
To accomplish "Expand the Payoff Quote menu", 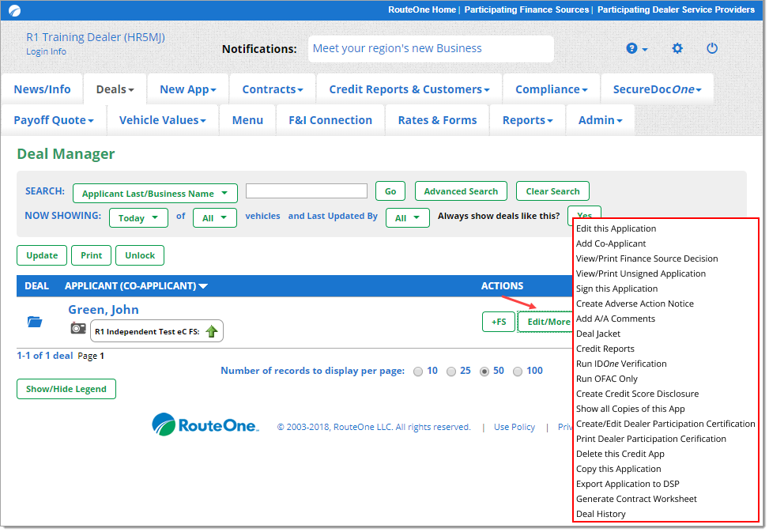I will (x=54, y=120).
